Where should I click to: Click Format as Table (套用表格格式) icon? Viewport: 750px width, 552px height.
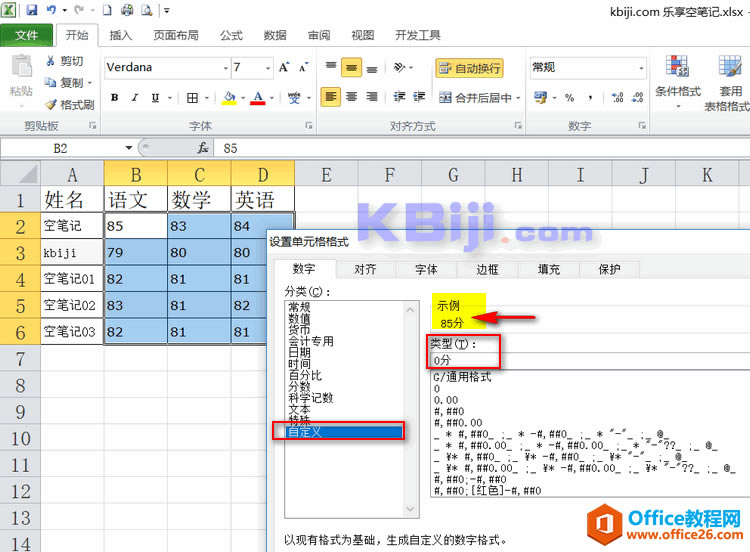pyautogui.click(x=730, y=66)
